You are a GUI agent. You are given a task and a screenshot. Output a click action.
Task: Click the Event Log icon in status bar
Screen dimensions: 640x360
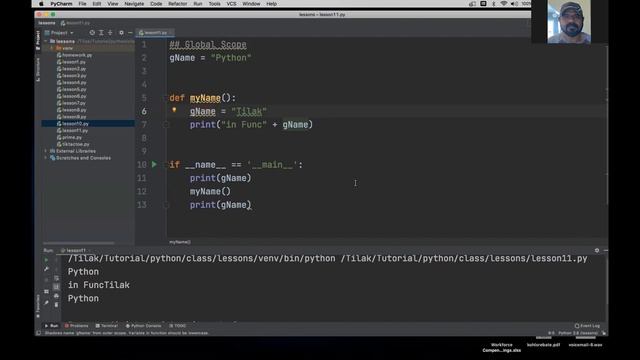coord(577,326)
